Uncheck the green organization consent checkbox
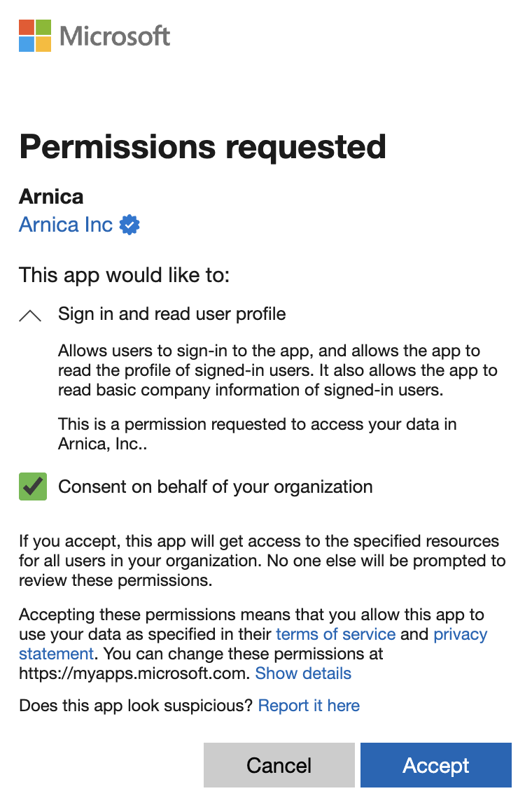This screenshot has height=805, width=532. 33,486
